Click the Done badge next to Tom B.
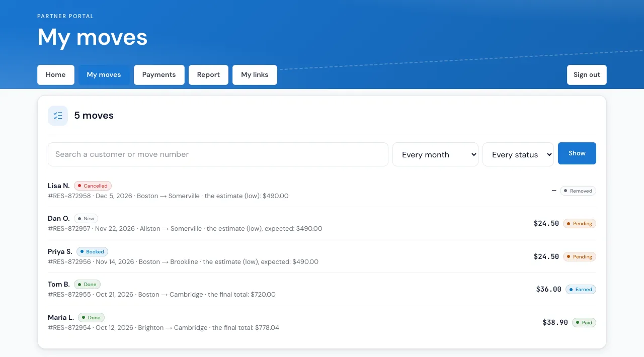Viewport: 644px width, 357px height. [x=87, y=284]
